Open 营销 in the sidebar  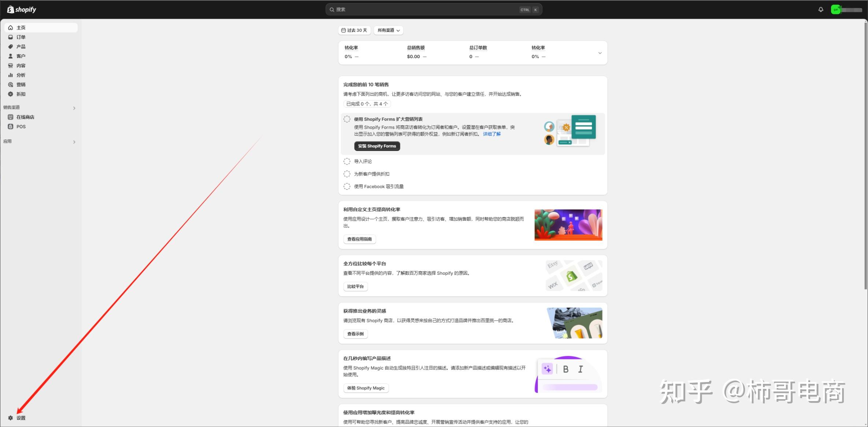click(x=41, y=85)
